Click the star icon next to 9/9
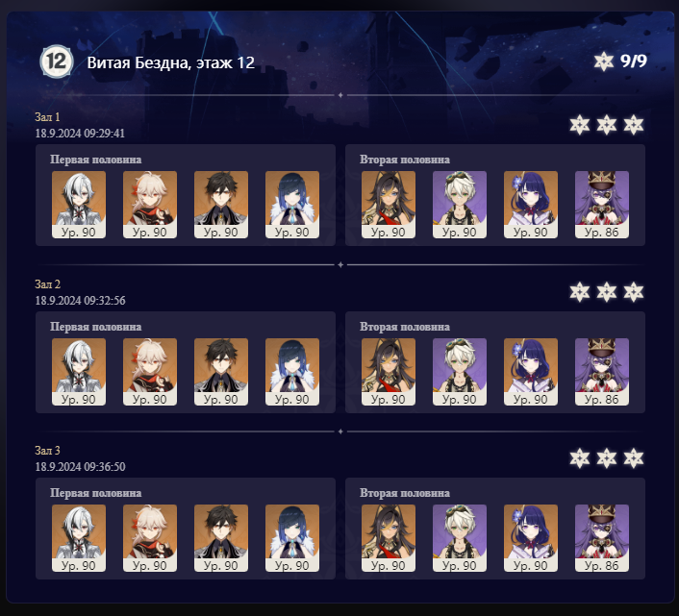 coord(604,62)
